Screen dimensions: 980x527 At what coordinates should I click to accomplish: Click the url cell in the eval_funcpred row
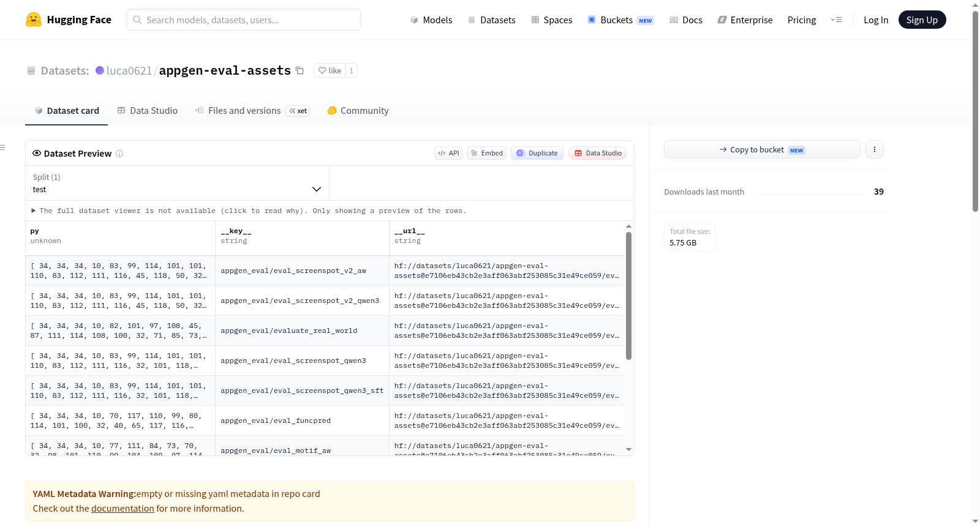click(x=507, y=420)
